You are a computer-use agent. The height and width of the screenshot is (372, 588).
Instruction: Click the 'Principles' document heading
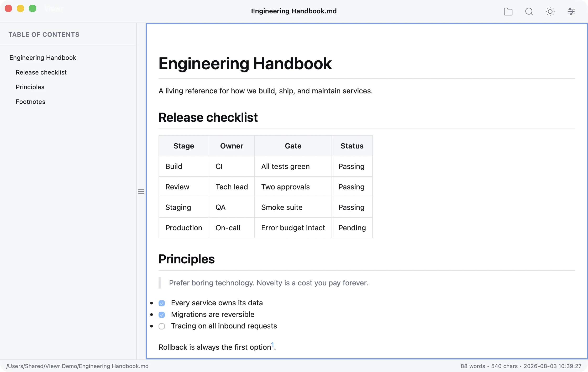[x=187, y=259]
